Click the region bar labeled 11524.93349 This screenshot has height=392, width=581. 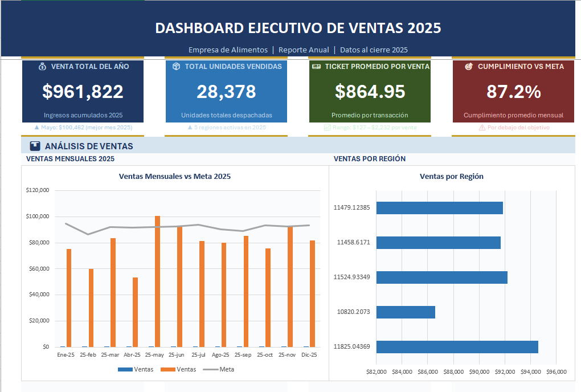[x=441, y=277]
